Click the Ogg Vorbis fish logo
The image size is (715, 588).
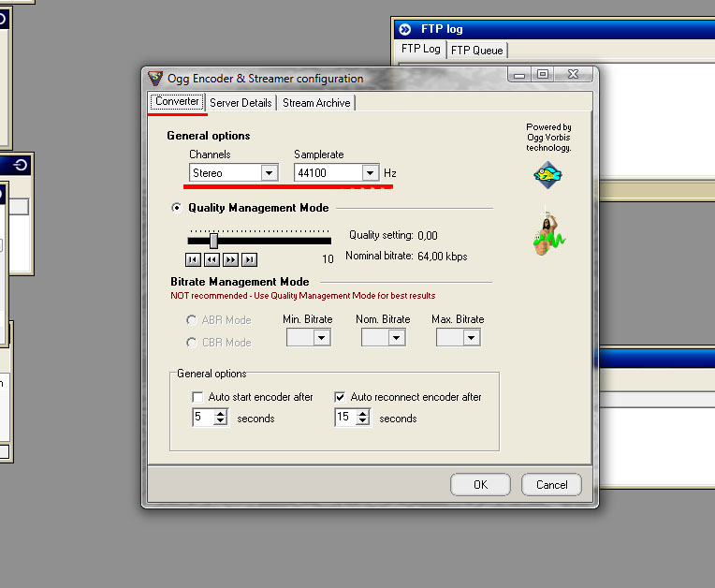pyautogui.click(x=547, y=175)
